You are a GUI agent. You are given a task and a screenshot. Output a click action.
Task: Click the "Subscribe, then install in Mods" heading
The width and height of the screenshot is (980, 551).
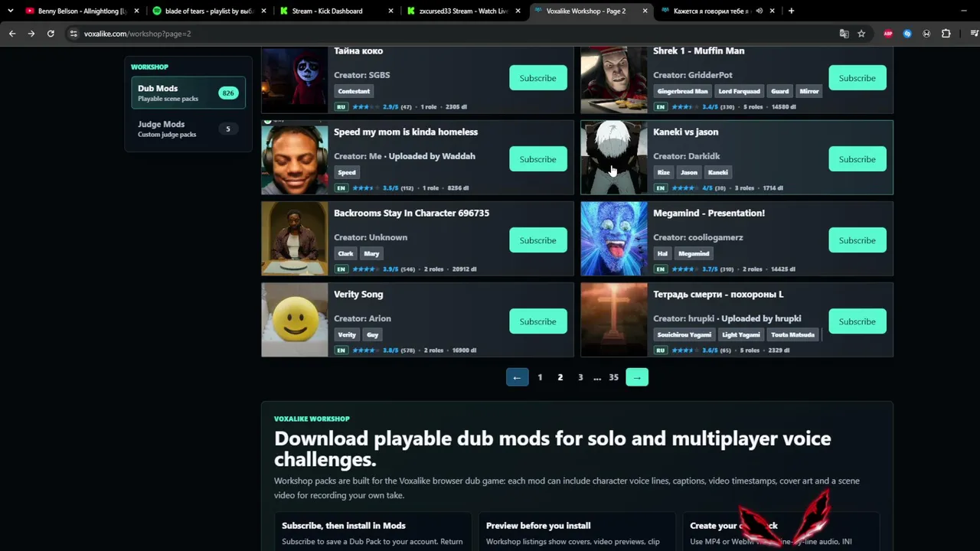(x=344, y=526)
